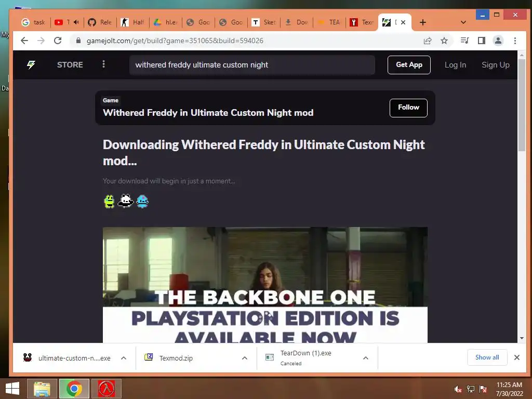Go back to the previous page
Image resolution: width=532 pixels, height=399 pixels.
tap(24, 41)
